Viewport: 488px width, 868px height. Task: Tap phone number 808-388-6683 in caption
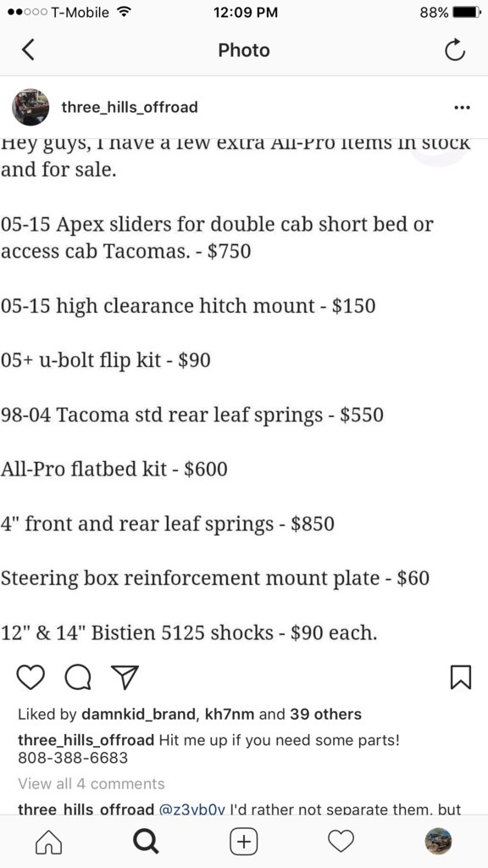(x=73, y=757)
